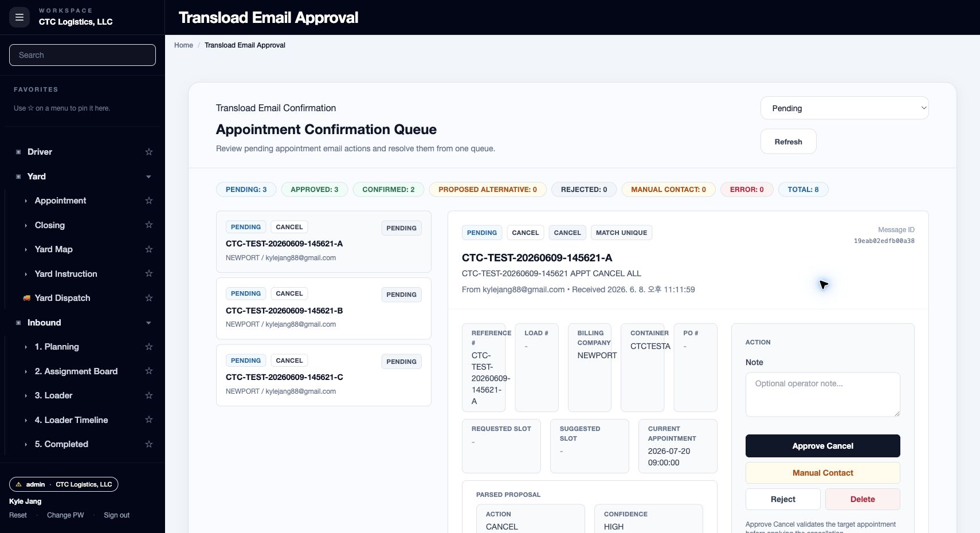
Task: Open the Driver menu
Action: click(40, 152)
